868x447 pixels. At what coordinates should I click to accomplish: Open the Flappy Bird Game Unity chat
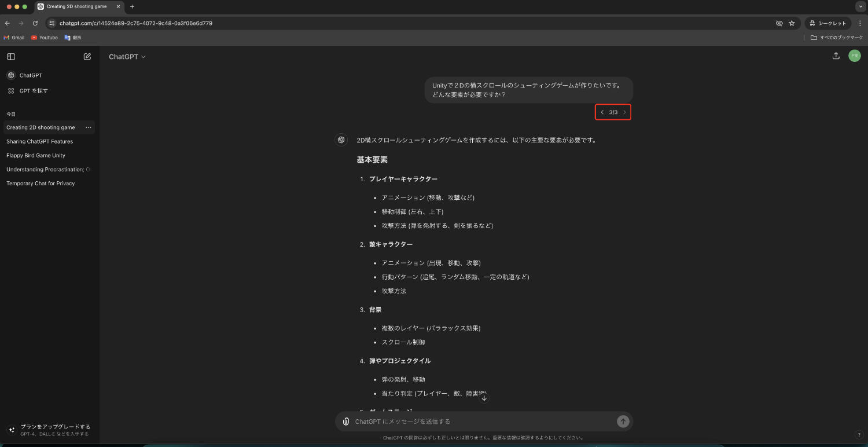point(36,155)
